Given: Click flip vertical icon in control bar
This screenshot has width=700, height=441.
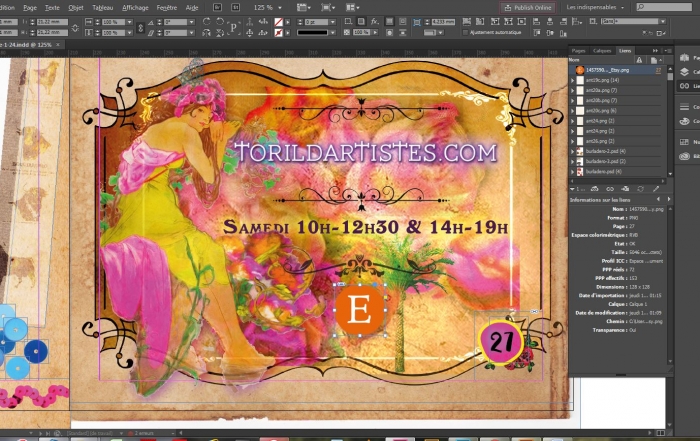Looking at the screenshot, I should (220, 33).
